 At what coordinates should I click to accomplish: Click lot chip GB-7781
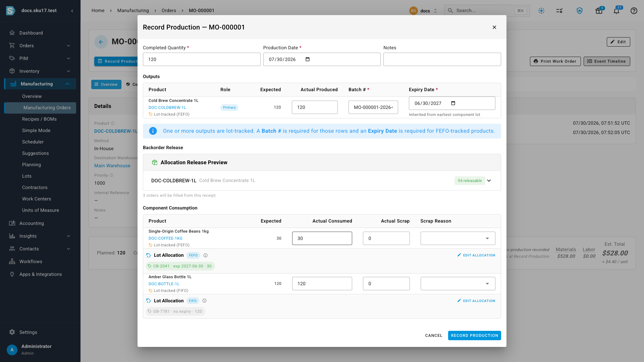(175, 311)
